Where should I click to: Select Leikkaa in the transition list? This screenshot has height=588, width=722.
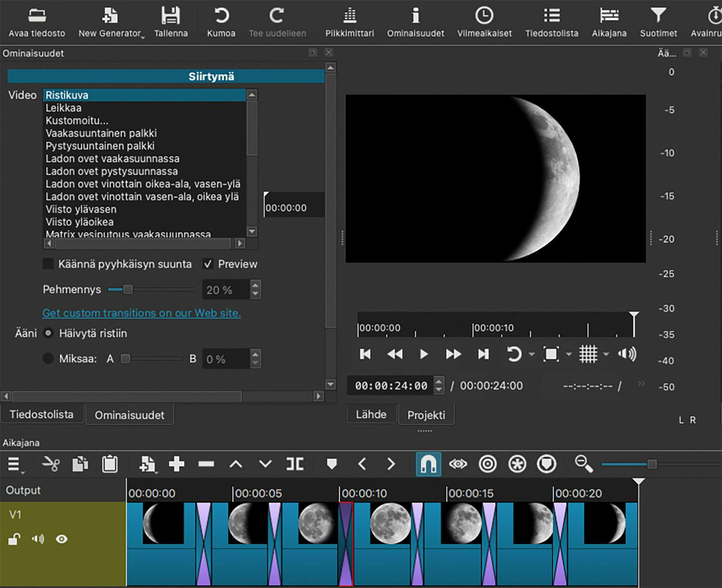tap(64, 108)
